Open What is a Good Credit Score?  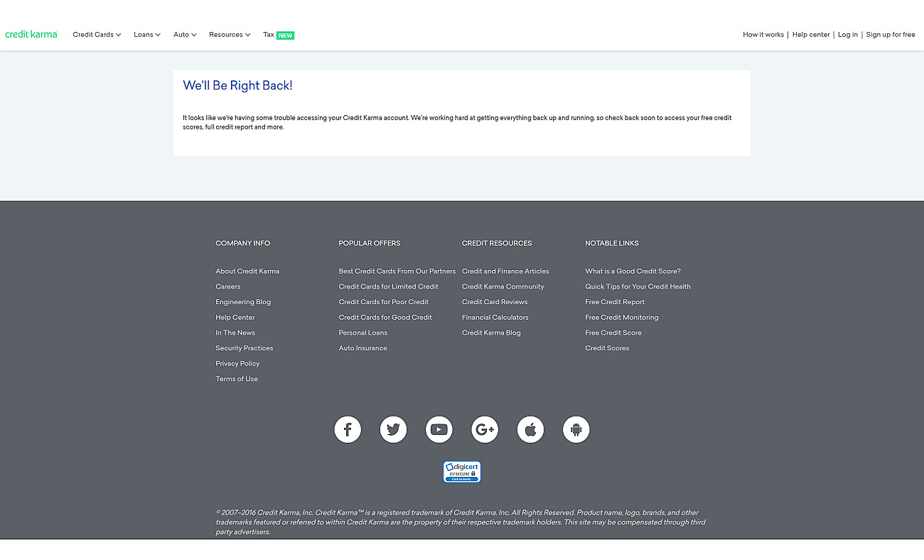tap(633, 271)
